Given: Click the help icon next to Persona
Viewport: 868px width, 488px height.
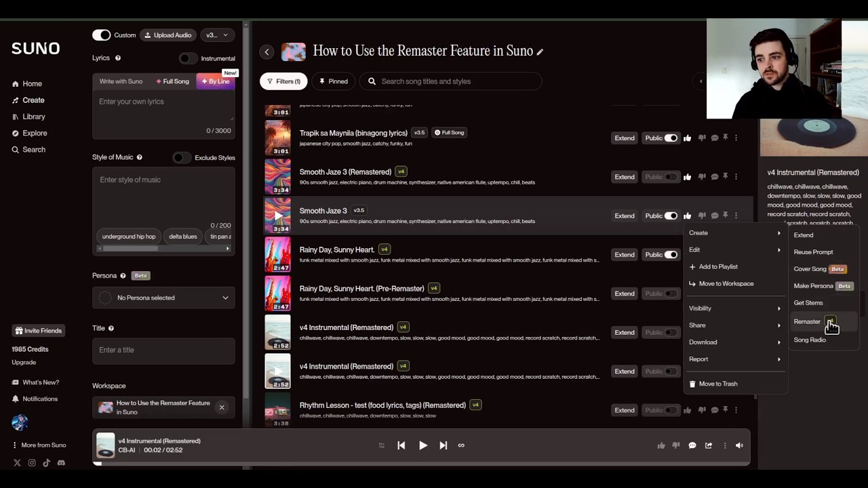Looking at the screenshot, I should tap(123, 276).
